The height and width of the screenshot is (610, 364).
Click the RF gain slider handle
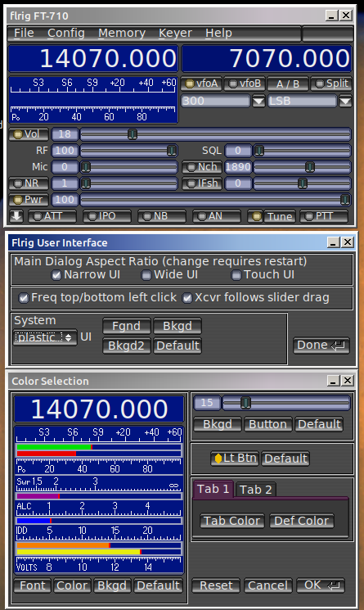click(171, 151)
